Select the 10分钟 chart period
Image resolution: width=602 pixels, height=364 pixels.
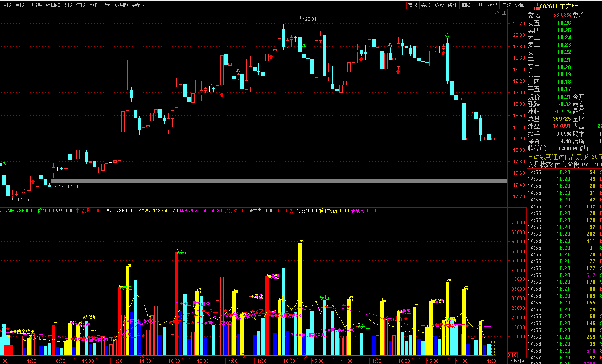pyautogui.click(x=35, y=5)
